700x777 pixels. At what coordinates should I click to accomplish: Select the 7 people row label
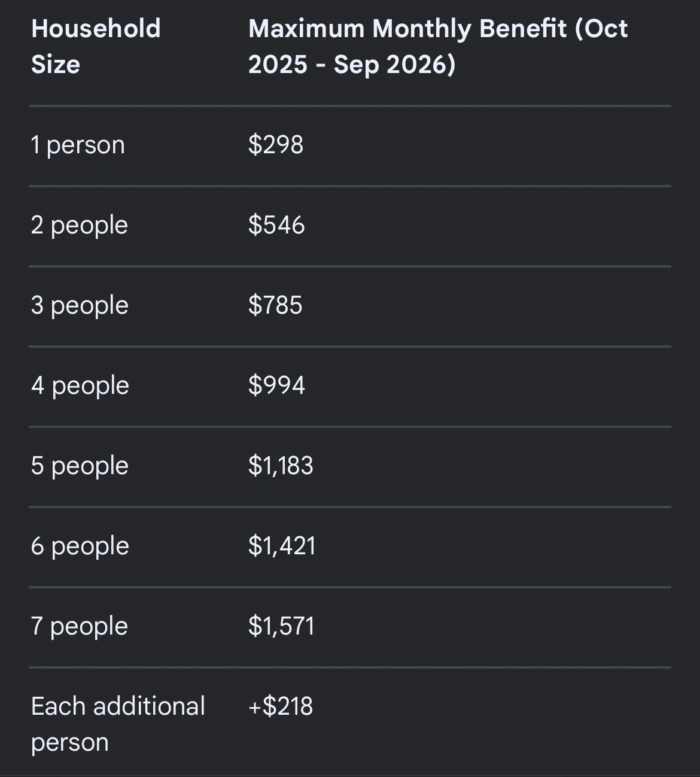click(x=80, y=627)
